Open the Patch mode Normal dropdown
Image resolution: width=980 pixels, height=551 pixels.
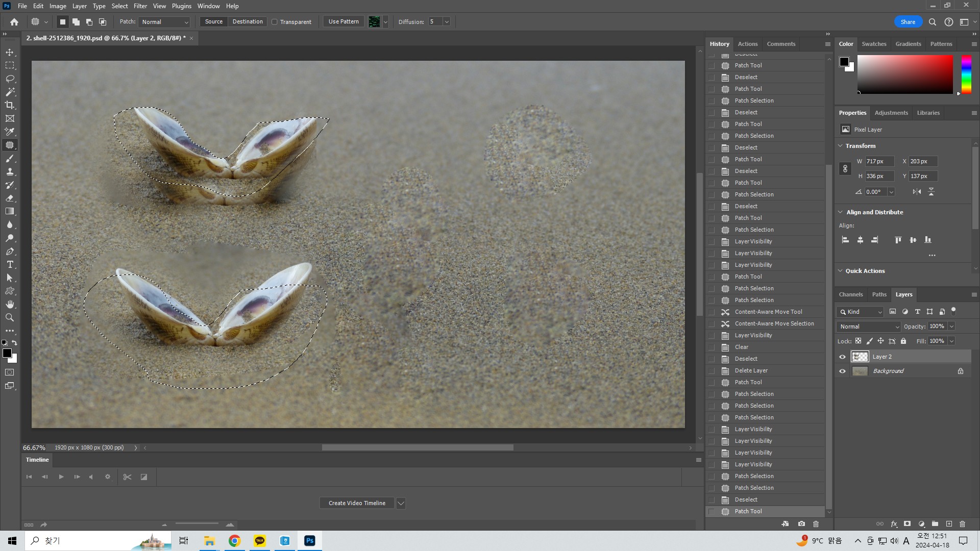165,22
